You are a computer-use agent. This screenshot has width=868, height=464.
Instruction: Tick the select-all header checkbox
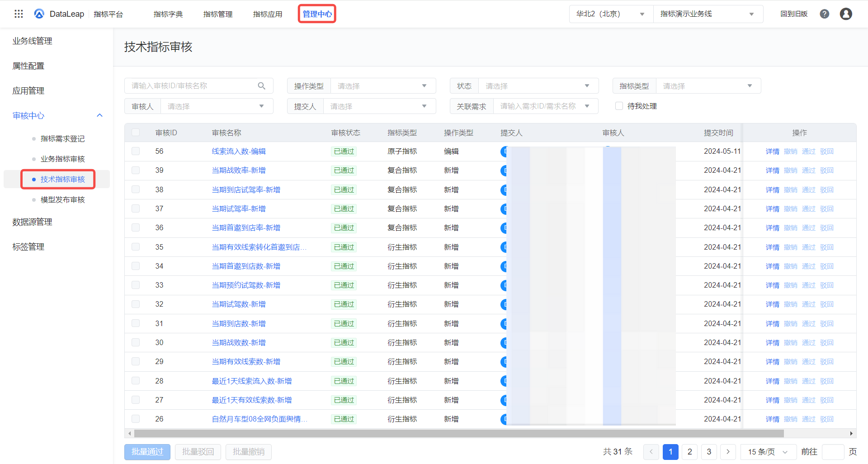coord(136,133)
